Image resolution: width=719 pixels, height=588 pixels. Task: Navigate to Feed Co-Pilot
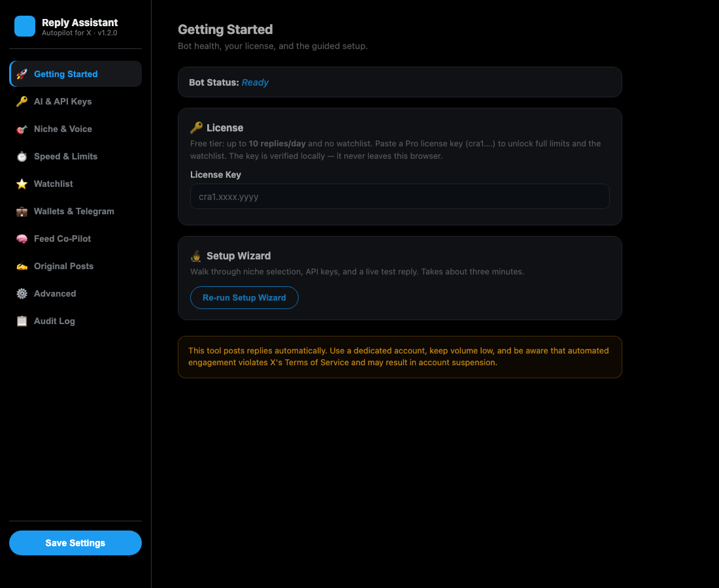(76, 238)
